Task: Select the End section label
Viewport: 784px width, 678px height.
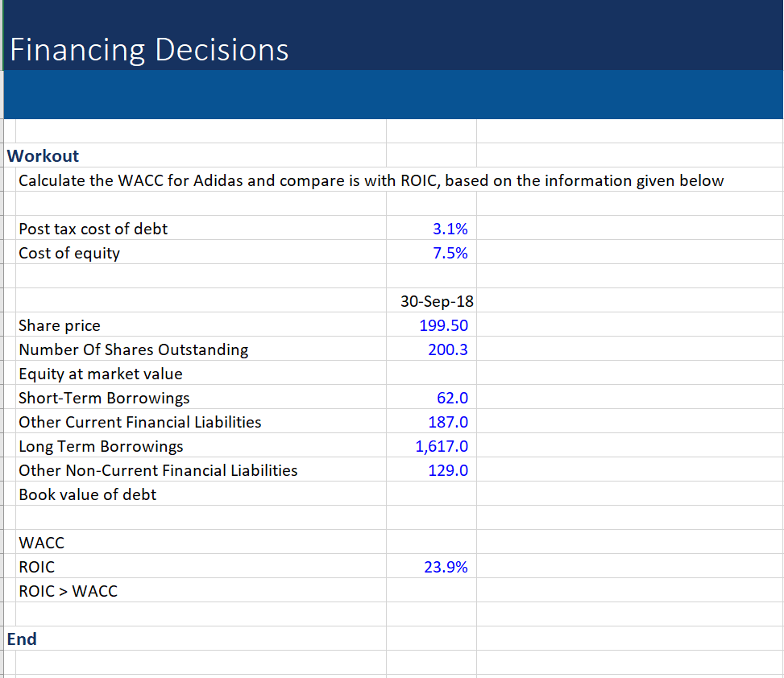Action: point(21,639)
